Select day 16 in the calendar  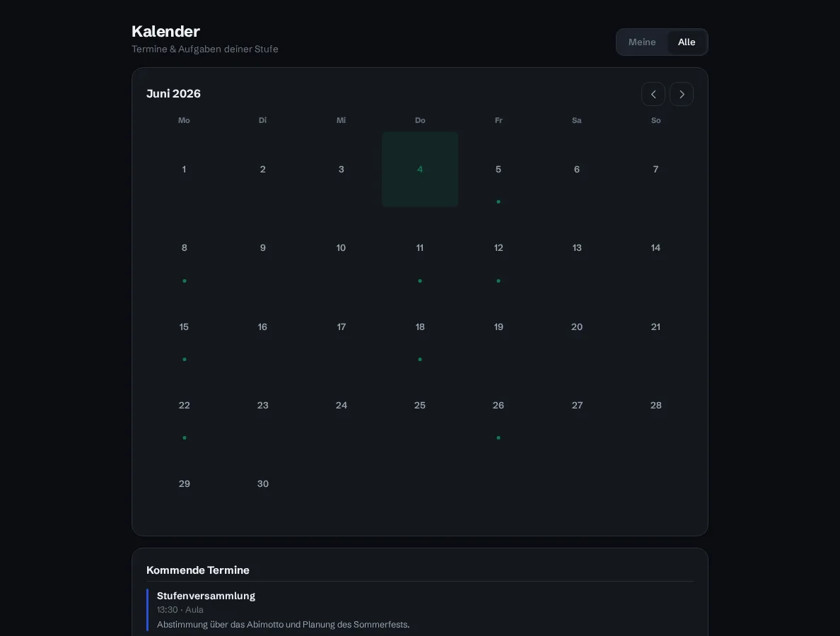262,326
